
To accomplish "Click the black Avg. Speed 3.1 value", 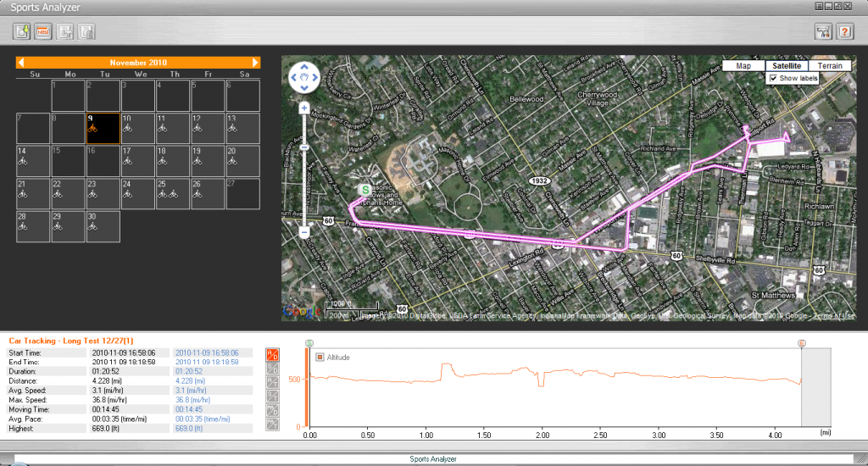I will click(109, 391).
